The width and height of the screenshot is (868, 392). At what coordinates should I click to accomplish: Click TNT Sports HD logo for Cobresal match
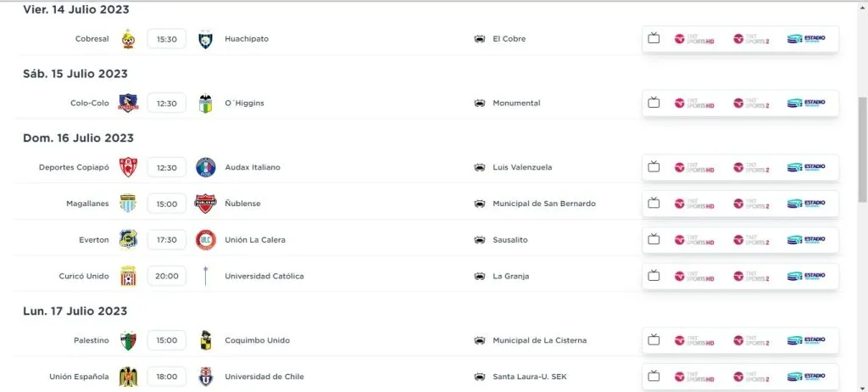click(694, 39)
